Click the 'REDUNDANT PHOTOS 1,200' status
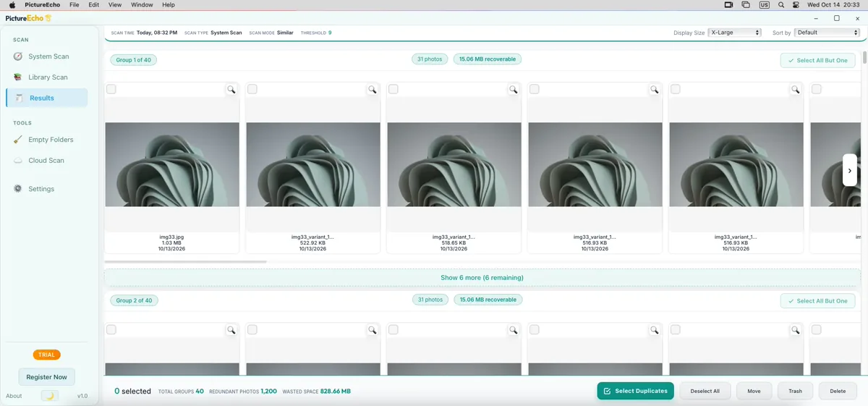The image size is (868, 406). [x=243, y=392]
